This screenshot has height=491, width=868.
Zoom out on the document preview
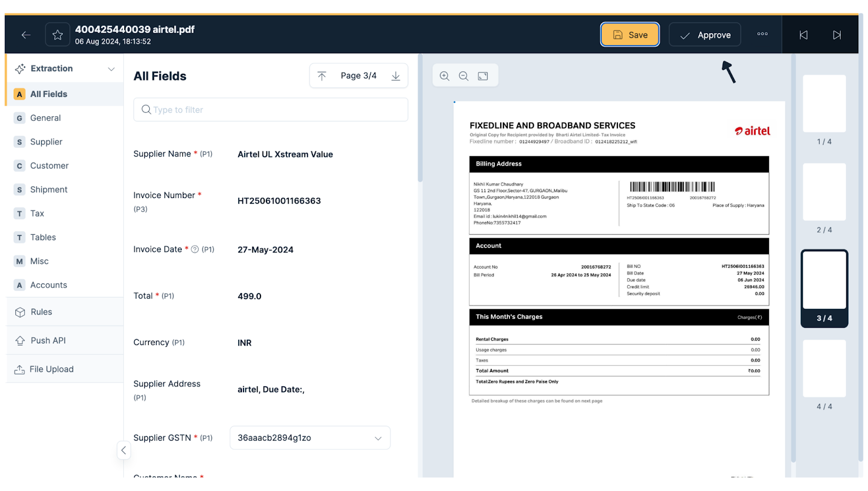point(463,76)
